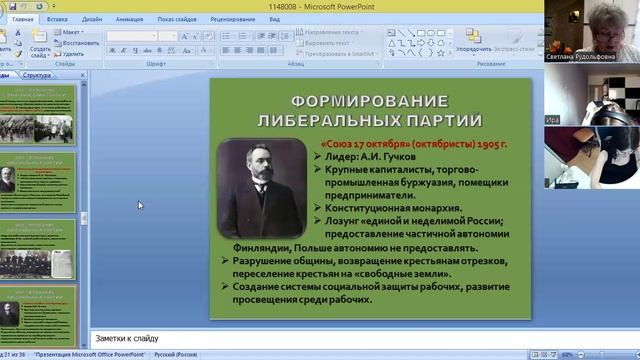Save the presentation from the quick access toolbar
Screen dimensions: 640x360
[12, 6]
